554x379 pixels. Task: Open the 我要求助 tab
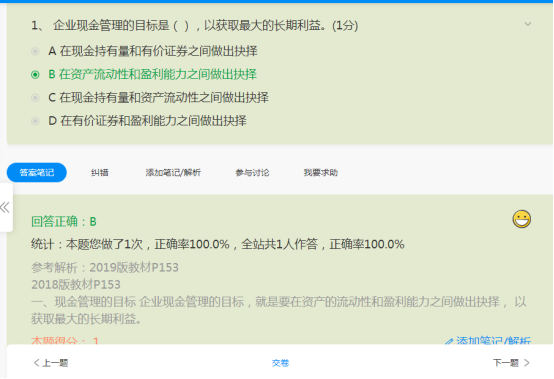click(321, 172)
